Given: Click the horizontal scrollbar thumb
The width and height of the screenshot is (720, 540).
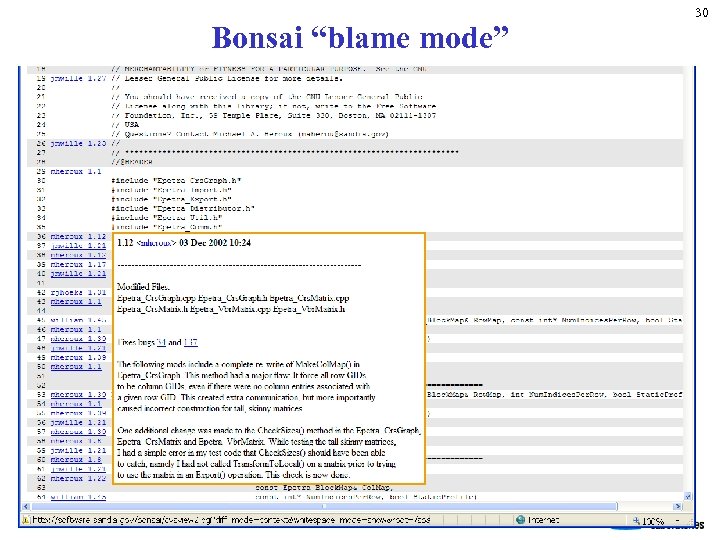Looking at the screenshot, I should (x=324, y=506).
